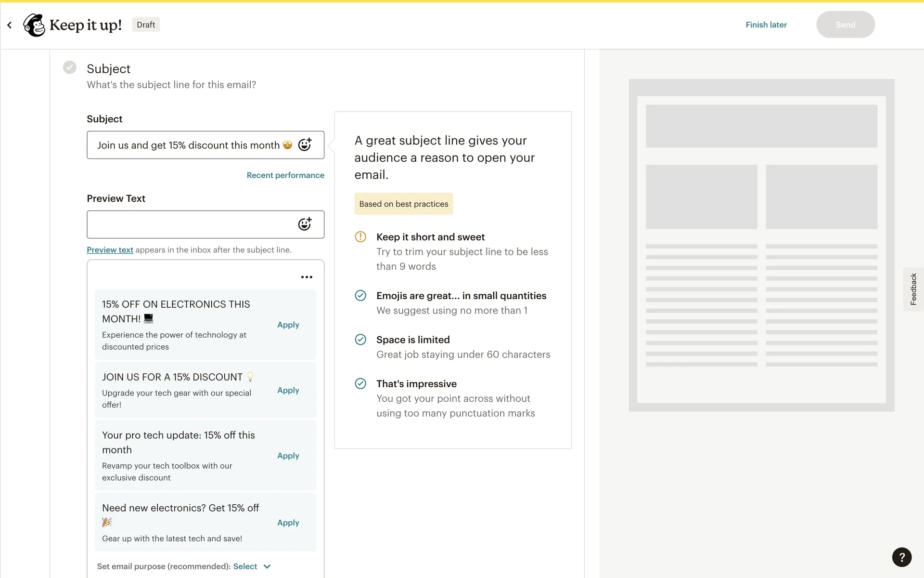Open emoji picker in Subject field
Viewport: 924px width, 578px height.
point(305,144)
